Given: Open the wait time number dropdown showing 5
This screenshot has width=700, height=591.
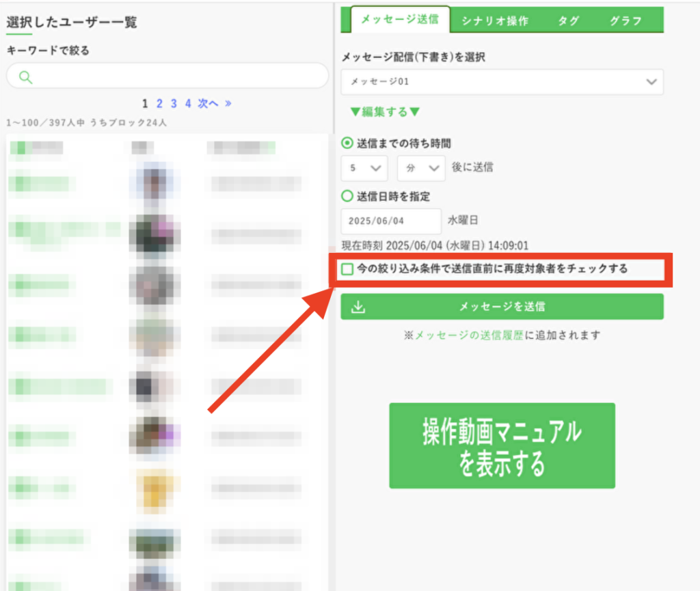Looking at the screenshot, I should pyautogui.click(x=364, y=168).
